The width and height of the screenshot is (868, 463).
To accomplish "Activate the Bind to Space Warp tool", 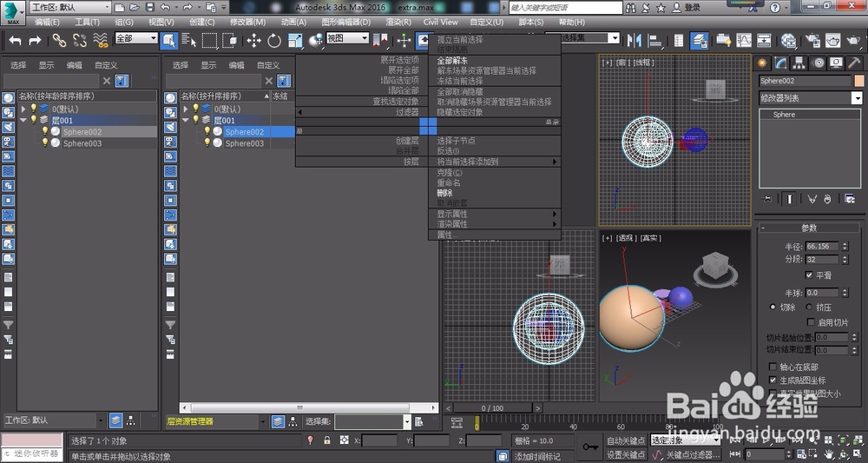I will pos(100,41).
